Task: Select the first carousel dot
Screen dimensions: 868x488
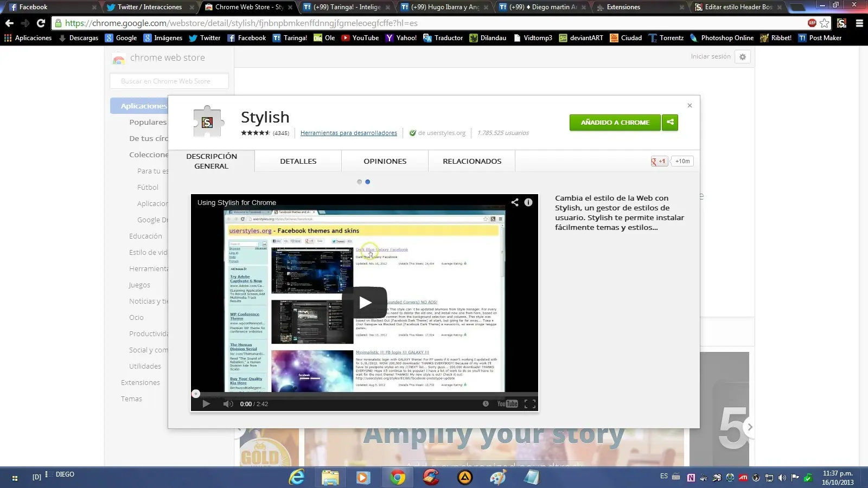Action: click(x=359, y=182)
